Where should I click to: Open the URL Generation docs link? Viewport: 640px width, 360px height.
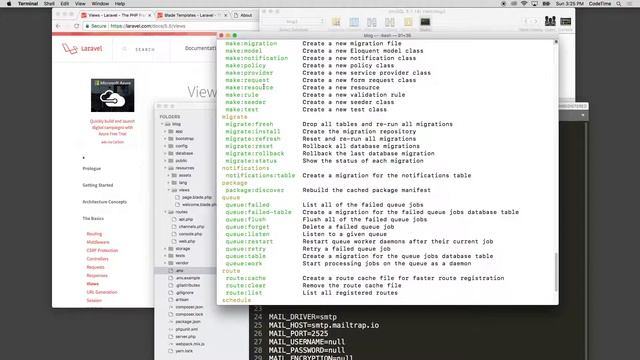(102, 292)
